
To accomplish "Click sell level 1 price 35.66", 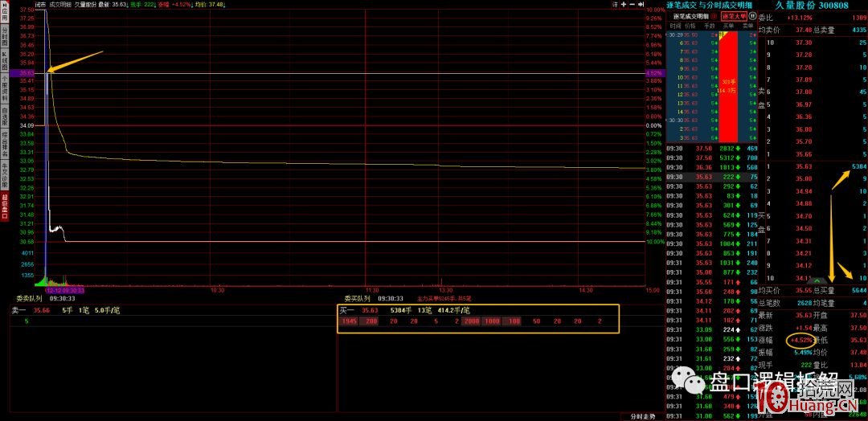I will click(x=804, y=154).
